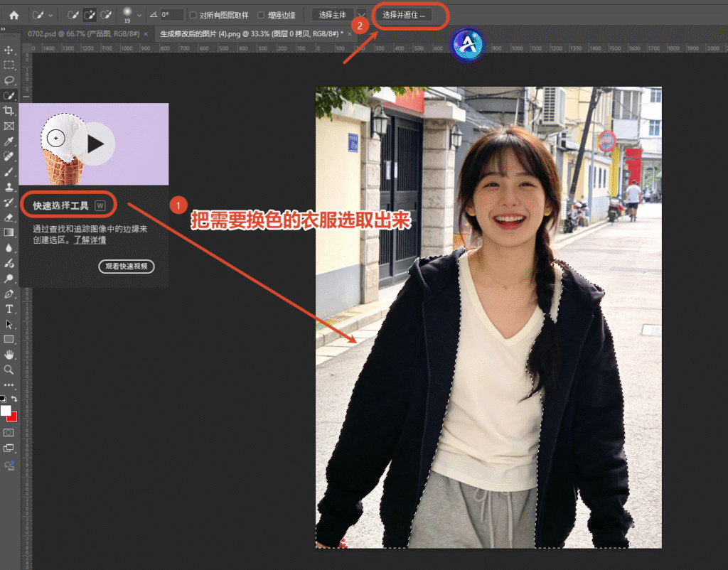Select the Hand tool
Viewport: 728px width, 570px height.
tap(9, 355)
